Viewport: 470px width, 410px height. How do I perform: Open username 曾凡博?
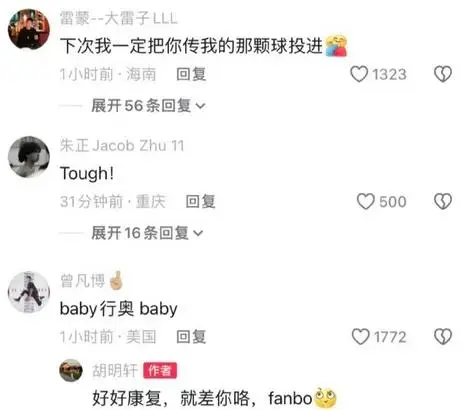point(82,281)
